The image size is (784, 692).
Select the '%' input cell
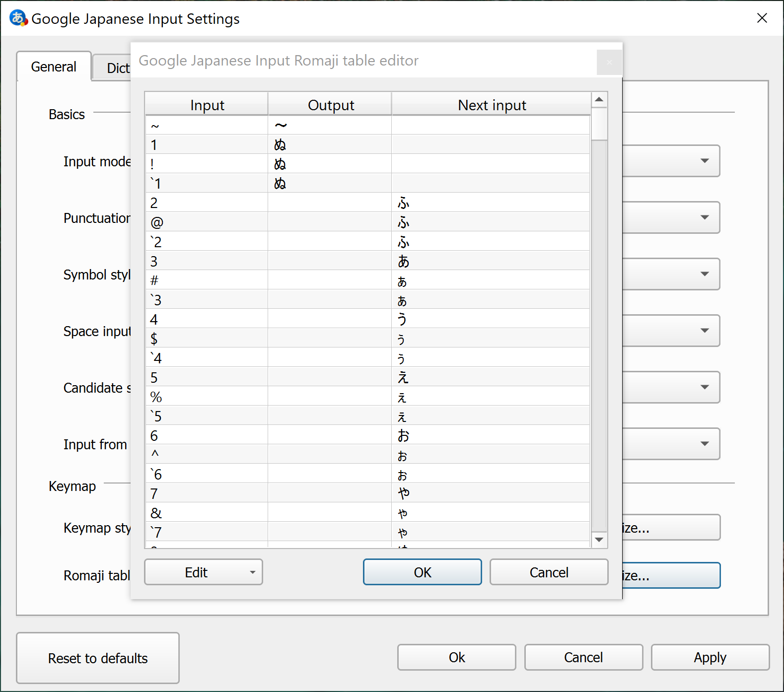pos(207,397)
